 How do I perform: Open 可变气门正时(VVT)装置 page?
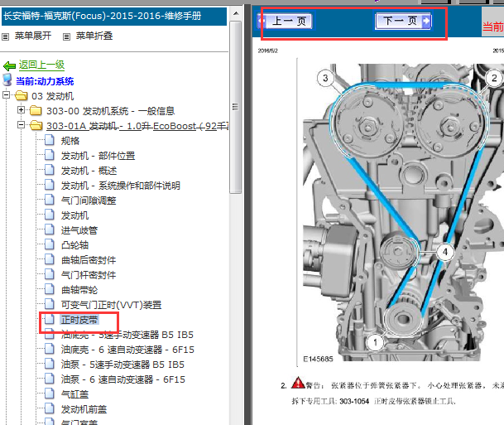tap(111, 305)
